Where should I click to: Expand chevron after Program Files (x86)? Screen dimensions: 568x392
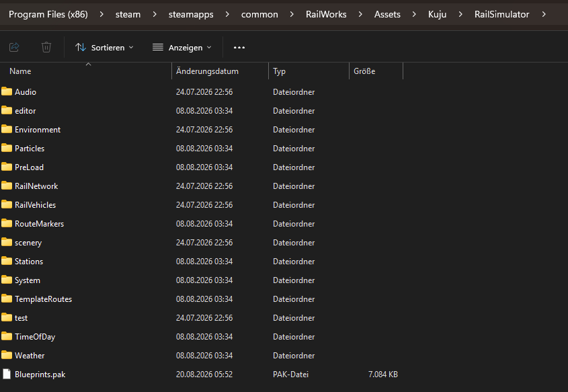click(102, 14)
